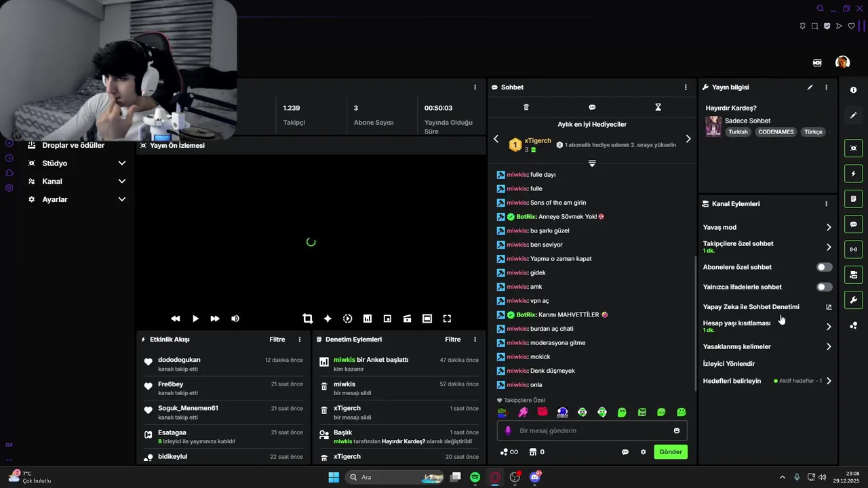The width and height of the screenshot is (868, 488).
Task: Open Sohbet panel three-dot menu
Action: [x=686, y=87]
